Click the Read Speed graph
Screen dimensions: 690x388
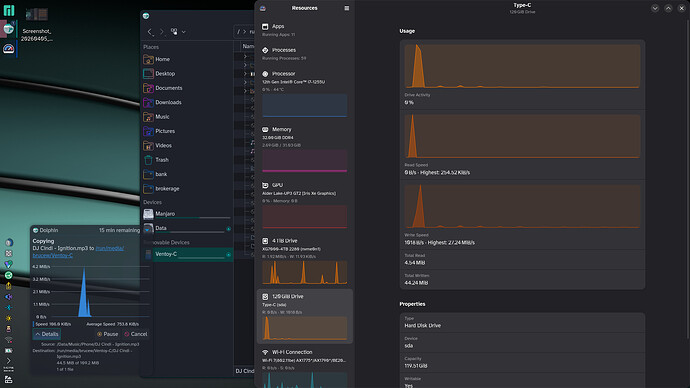point(522,136)
